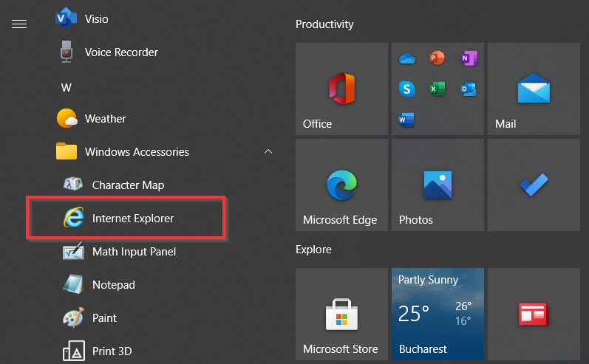The height and width of the screenshot is (364, 589).
Task: Open the Office tile
Action: [341, 89]
